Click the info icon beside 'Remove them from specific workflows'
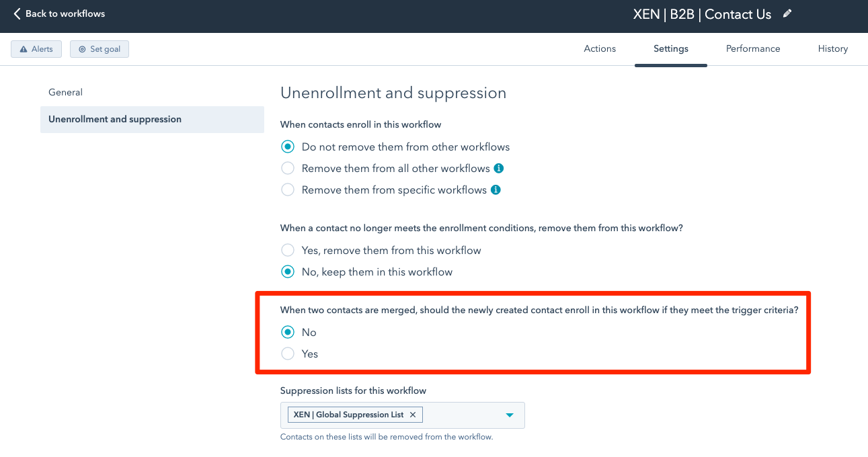This screenshot has width=868, height=457. click(x=496, y=190)
